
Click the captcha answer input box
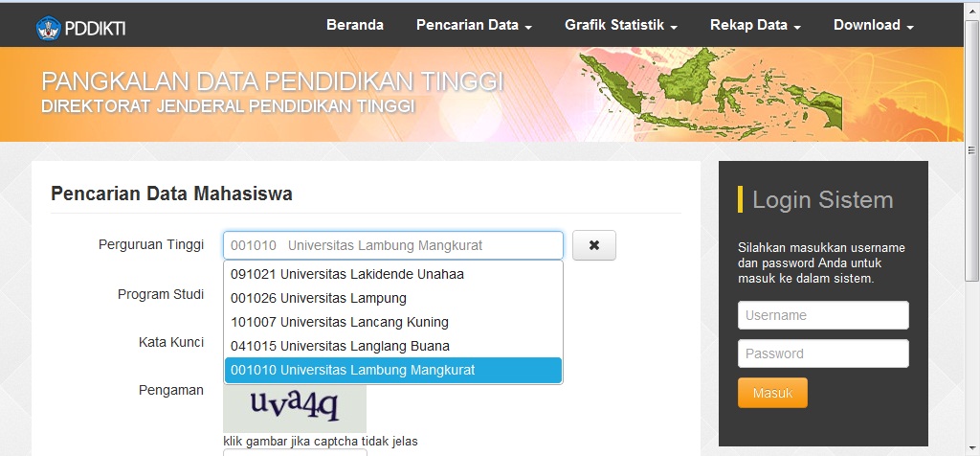pyautogui.click(x=295, y=452)
